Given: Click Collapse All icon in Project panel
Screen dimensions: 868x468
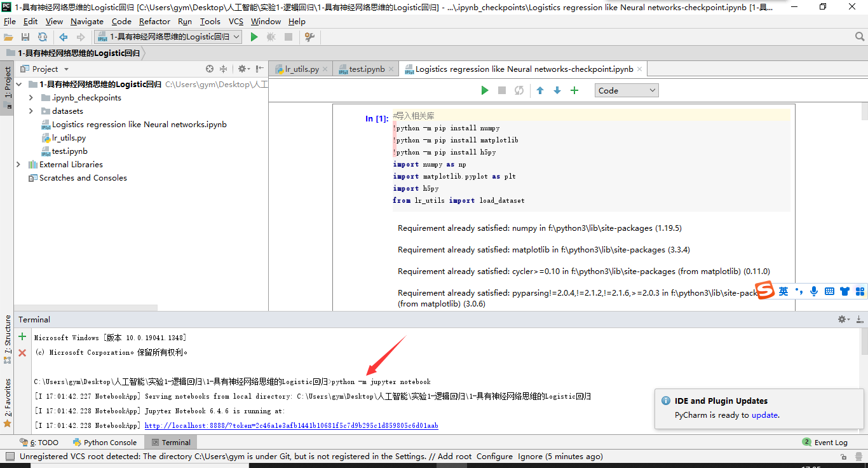Looking at the screenshot, I should [x=223, y=69].
